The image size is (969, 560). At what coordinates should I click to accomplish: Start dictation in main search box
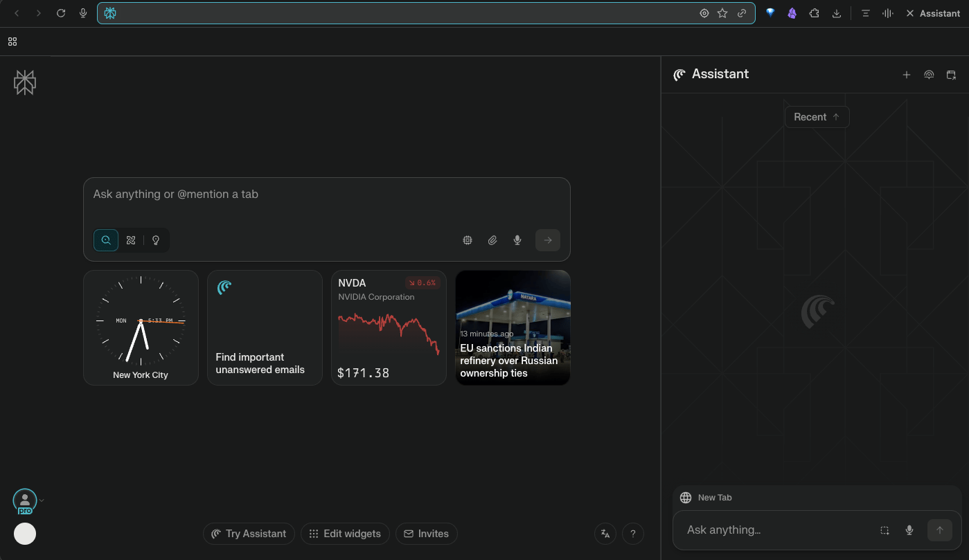517,240
